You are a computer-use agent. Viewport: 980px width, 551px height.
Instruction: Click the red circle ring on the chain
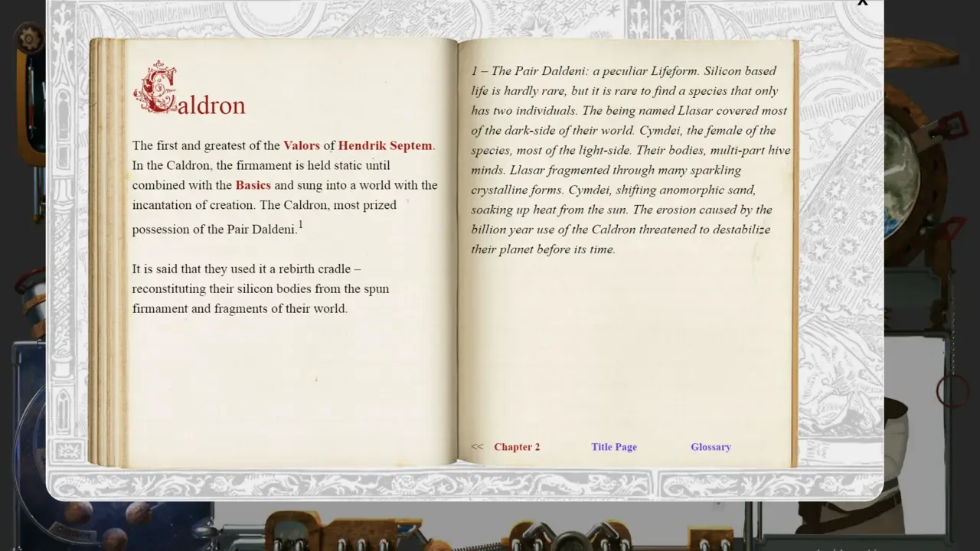click(x=952, y=390)
